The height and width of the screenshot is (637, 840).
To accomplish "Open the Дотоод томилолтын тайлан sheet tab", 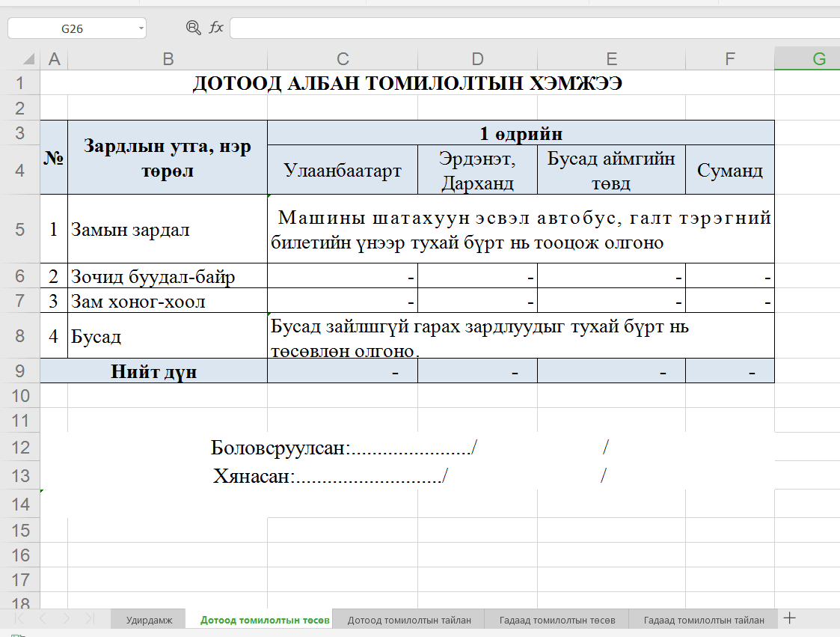I will point(411,619).
